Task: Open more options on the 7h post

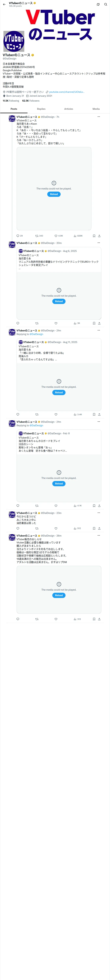Action: tap(99, 117)
